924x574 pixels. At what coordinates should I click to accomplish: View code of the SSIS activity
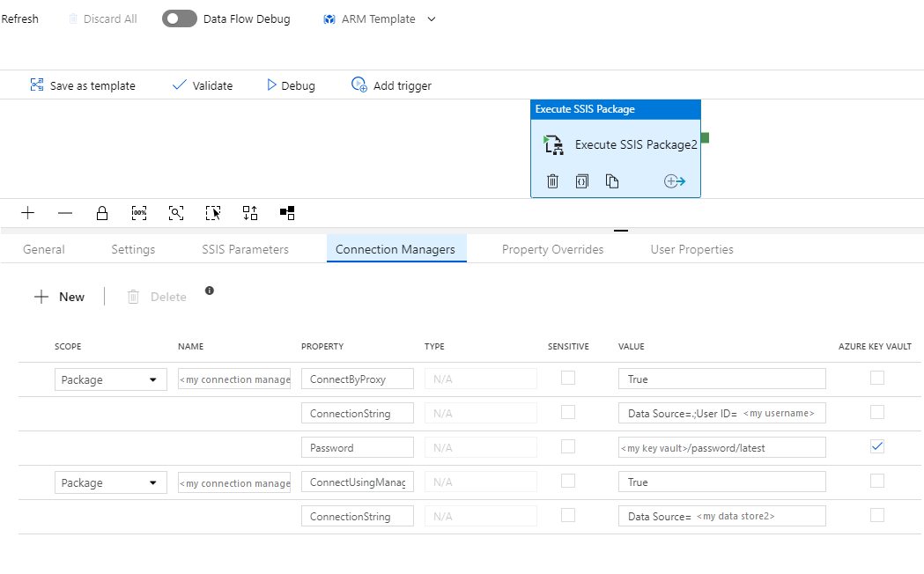581,180
